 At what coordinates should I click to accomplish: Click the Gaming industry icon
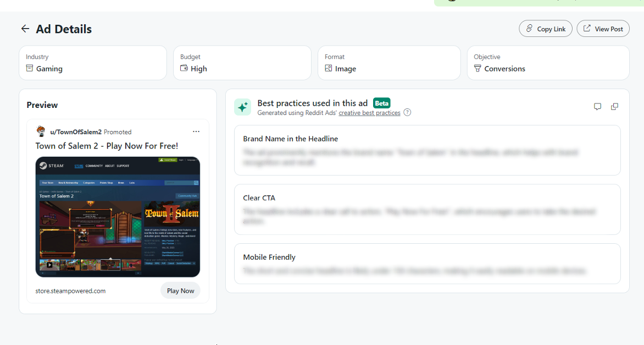30,68
